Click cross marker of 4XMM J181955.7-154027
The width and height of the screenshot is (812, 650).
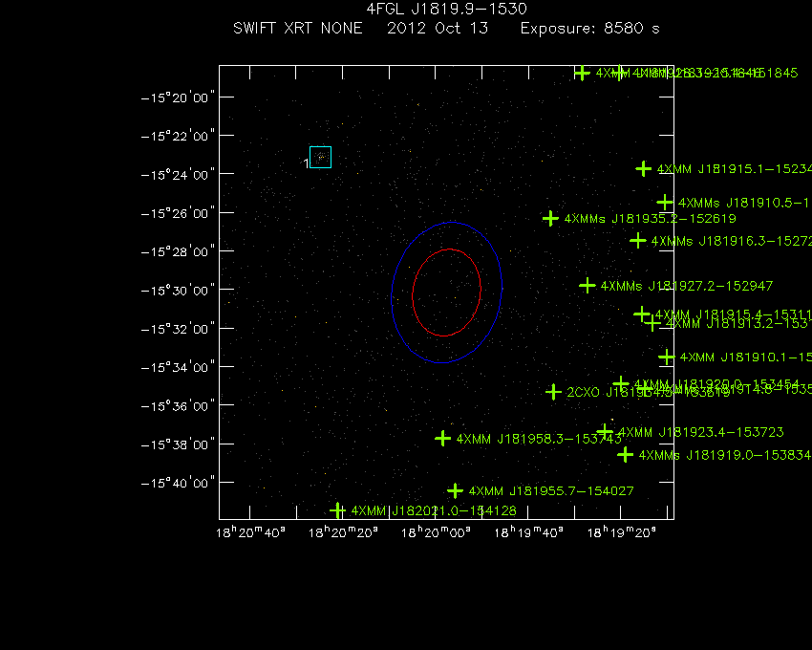click(455, 490)
